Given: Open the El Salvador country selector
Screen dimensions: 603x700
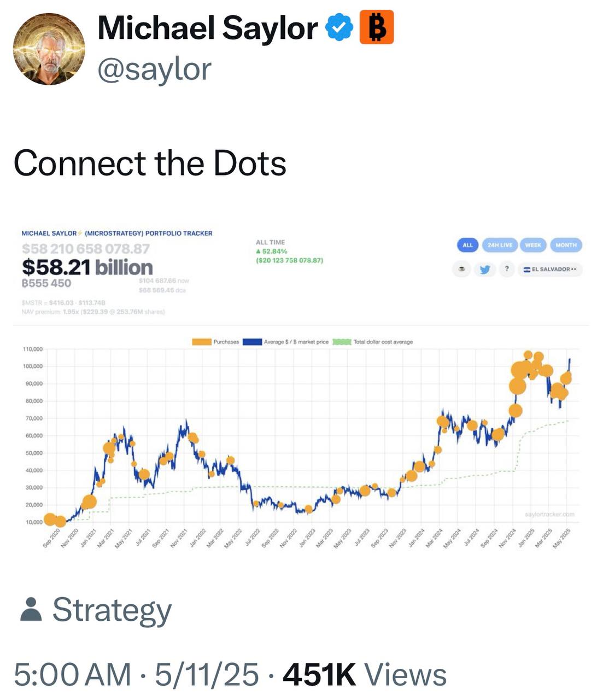Looking at the screenshot, I should pyautogui.click(x=550, y=269).
